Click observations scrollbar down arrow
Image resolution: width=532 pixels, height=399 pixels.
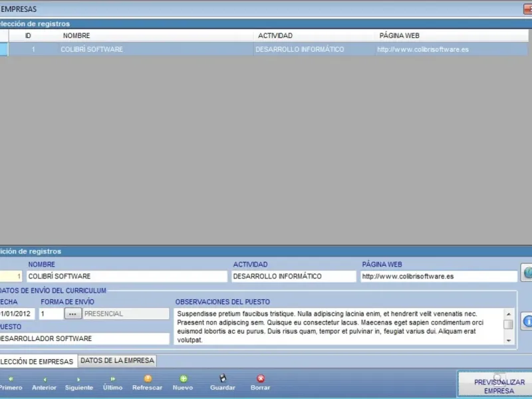tap(508, 340)
